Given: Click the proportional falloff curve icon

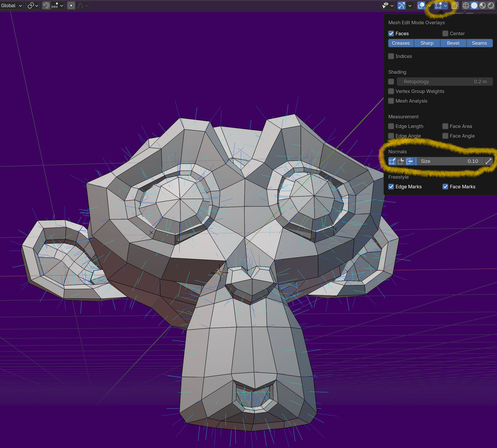Looking at the screenshot, I should 80,5.
